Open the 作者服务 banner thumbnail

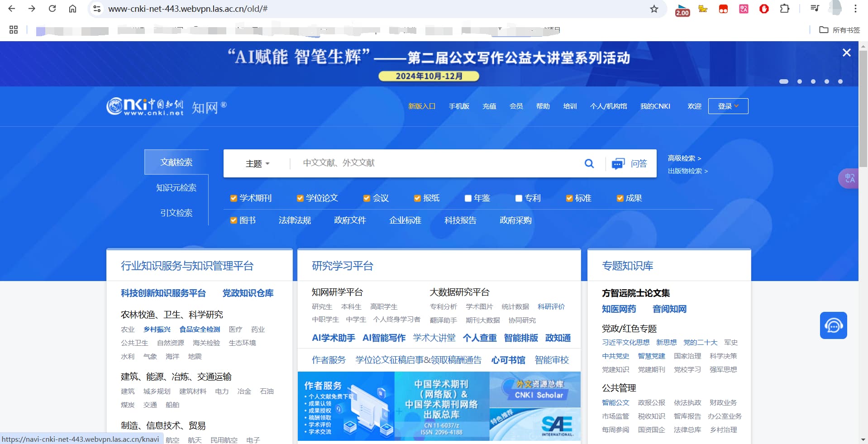346,406
